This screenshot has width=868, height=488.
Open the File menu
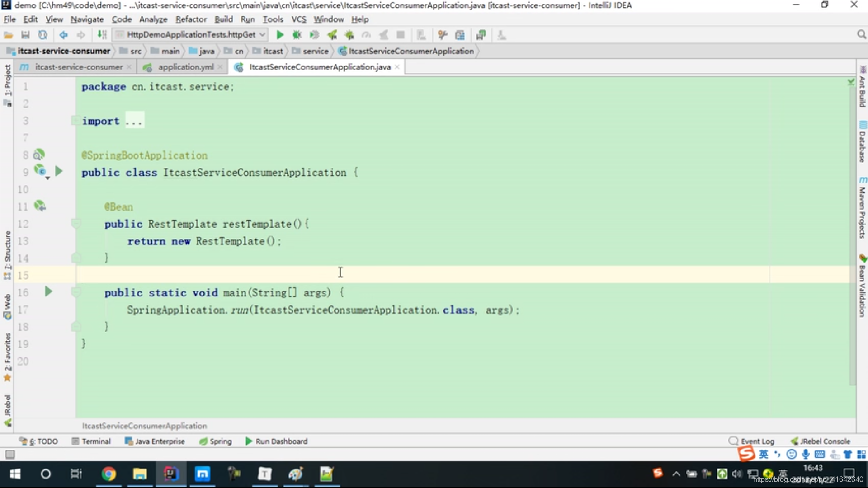tap(9, 19)
